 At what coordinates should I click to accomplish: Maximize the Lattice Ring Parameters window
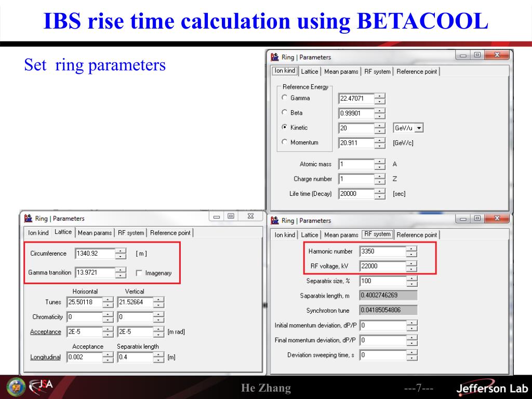[231, 216]
